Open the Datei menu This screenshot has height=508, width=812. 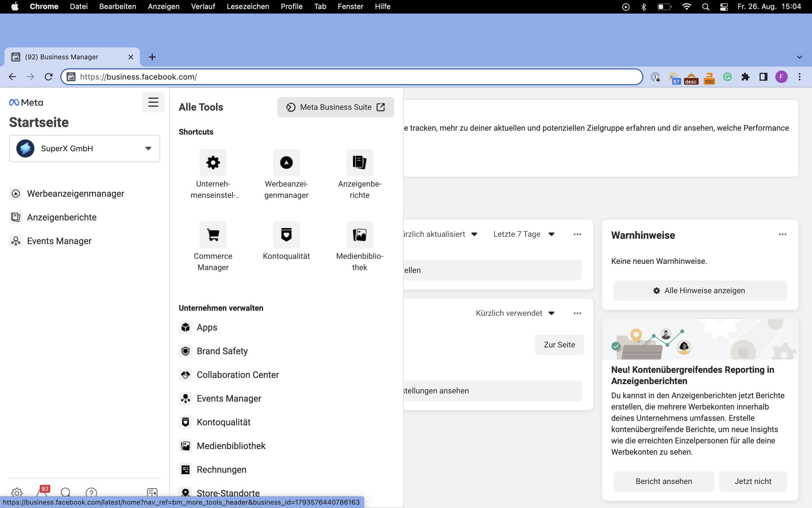point(79,7)
